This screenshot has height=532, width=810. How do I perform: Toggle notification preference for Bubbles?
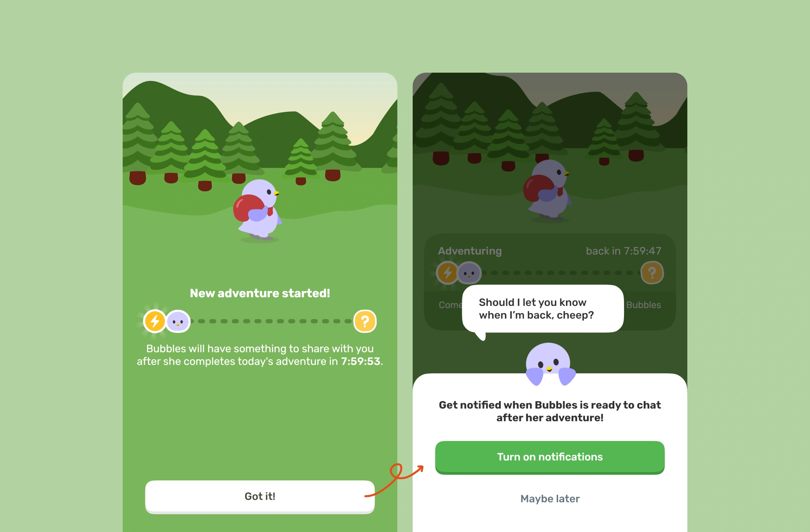[549, 457]
